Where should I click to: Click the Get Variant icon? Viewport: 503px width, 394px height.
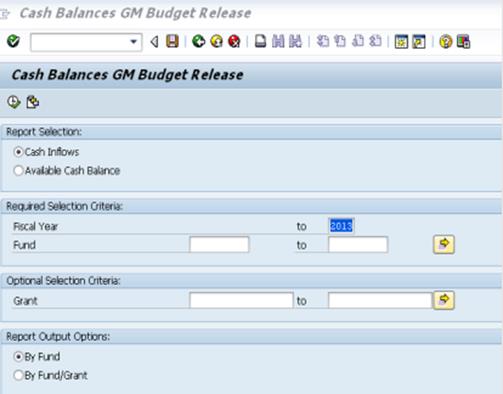(33, 102)
